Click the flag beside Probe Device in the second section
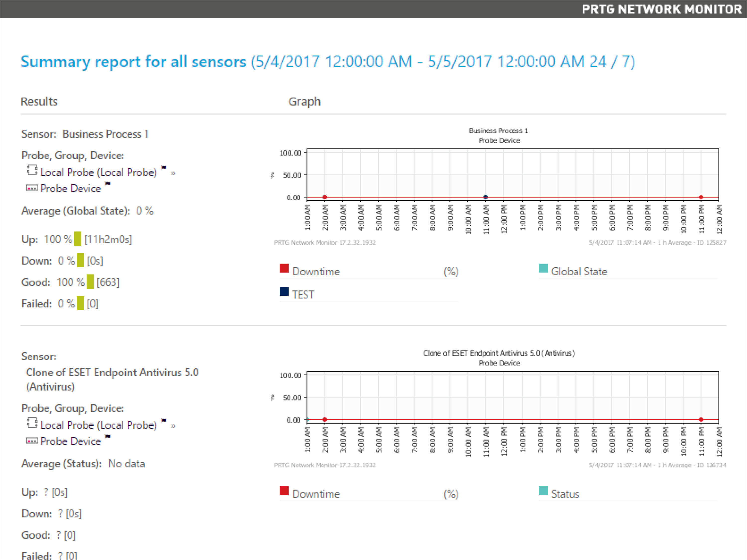 pyautogui.click(x=107, y=437)
